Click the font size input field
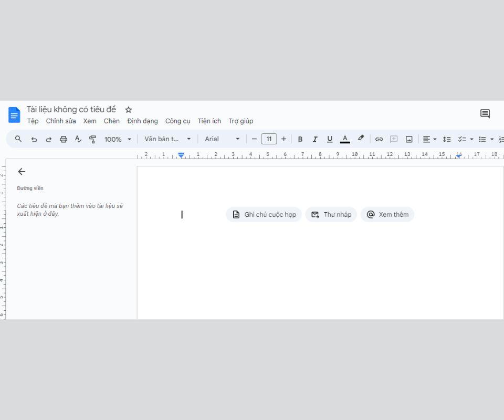Screen dimensions: 504x420 pyautogui.click(x=269, y=139)
